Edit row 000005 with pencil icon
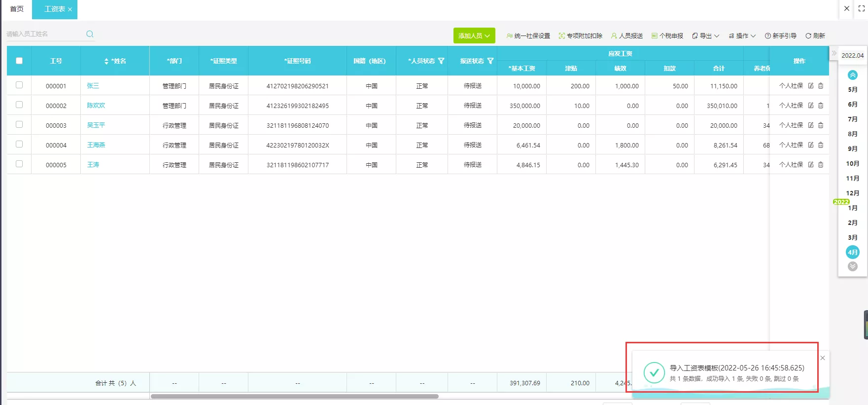Image resolution: width=868 pixels, height=405 pixels. click(811, 165)
